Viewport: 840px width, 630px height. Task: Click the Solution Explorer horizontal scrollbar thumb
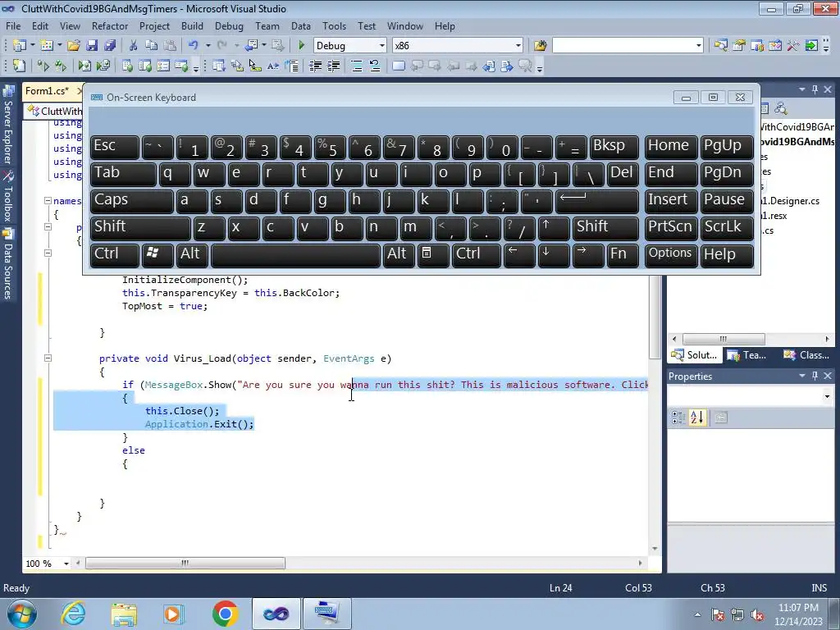[x=724, y=339]
